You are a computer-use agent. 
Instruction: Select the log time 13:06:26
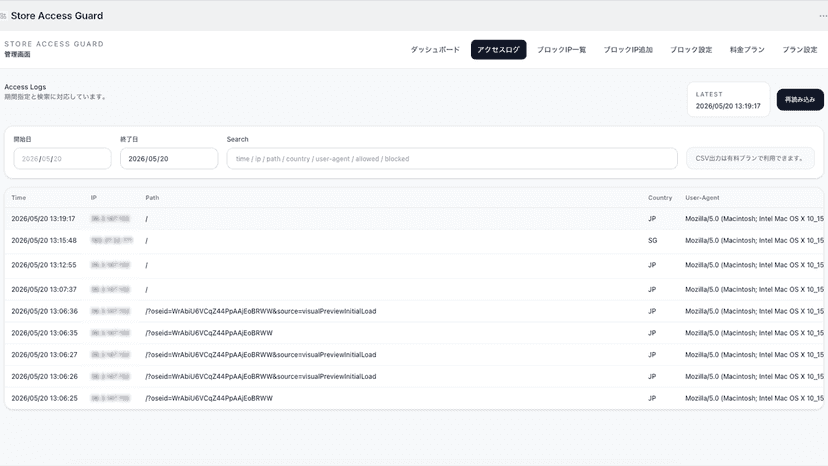44,376
